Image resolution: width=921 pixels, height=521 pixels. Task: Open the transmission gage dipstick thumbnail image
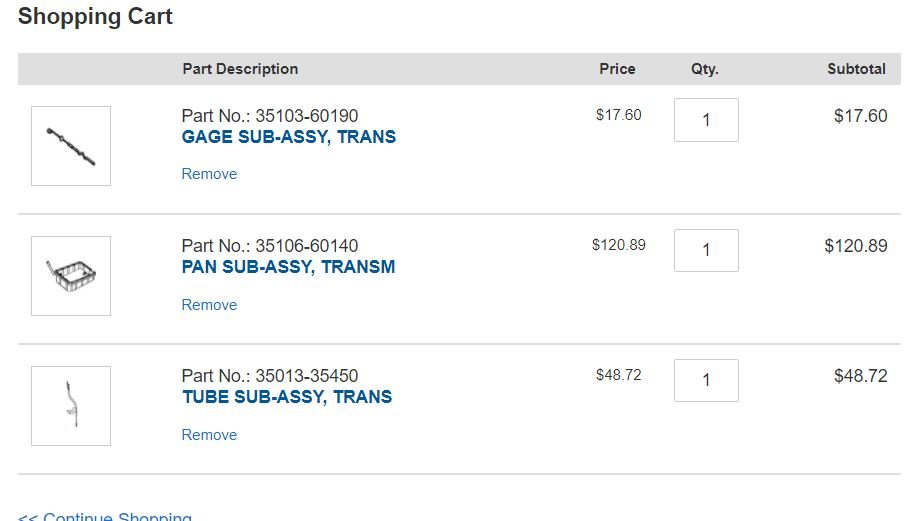coord(70,146)
